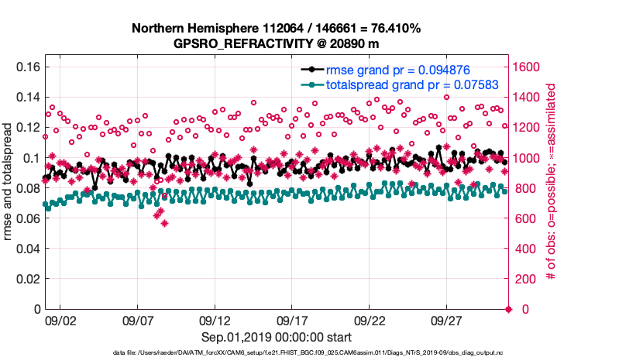Select the 'totalspread grand pr = 0.07583' legend text
The width and height of the screenshot is (643, 364).
(411, 84)
